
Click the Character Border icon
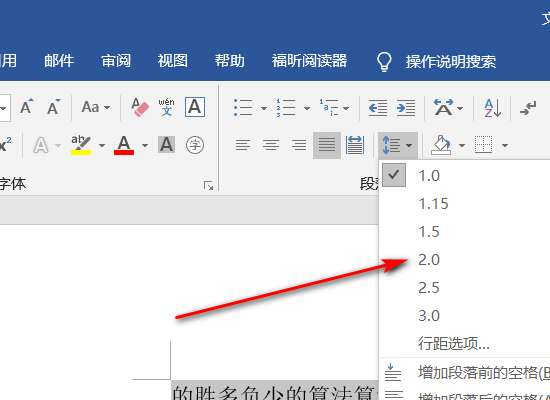[x=195, y=107]
